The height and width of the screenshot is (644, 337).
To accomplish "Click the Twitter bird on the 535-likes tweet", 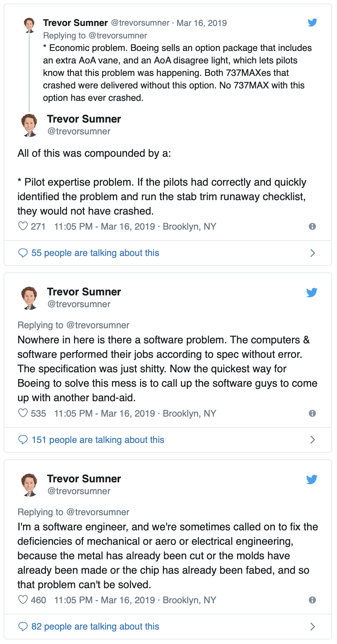I will (312, 292).
